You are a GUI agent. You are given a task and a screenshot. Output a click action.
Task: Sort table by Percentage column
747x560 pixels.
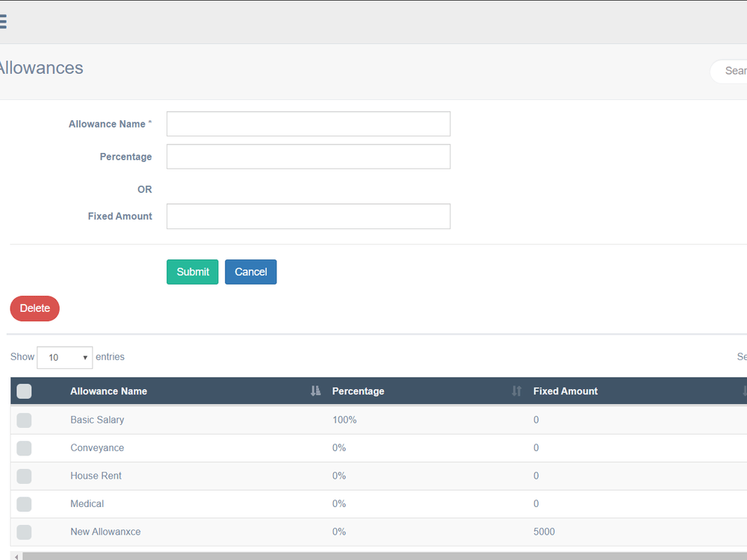516,391
